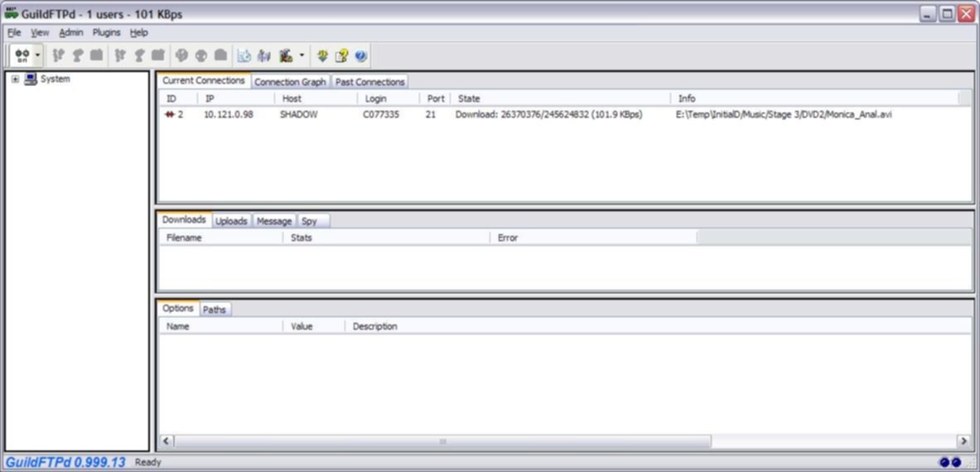This screenshot has height=472, width=980.
Task: Click the Filename column header
Action: pyautogui.click(x=222, y=238)
